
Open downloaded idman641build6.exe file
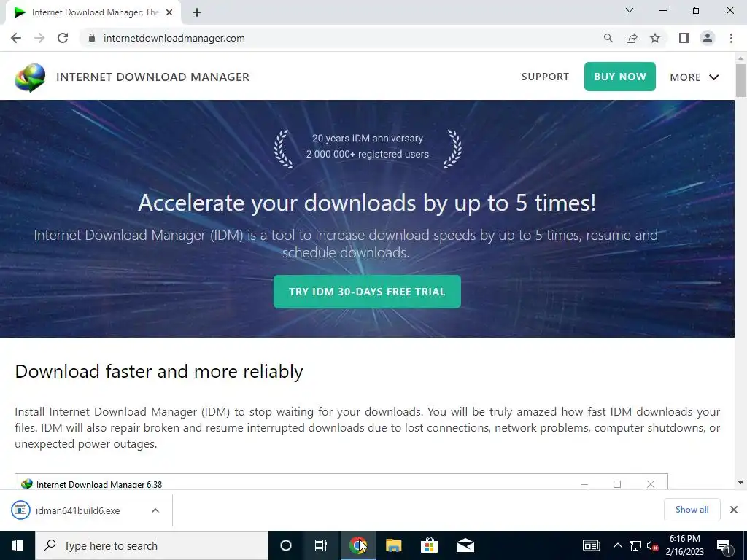pyautogui.click(x=77, y=510)
